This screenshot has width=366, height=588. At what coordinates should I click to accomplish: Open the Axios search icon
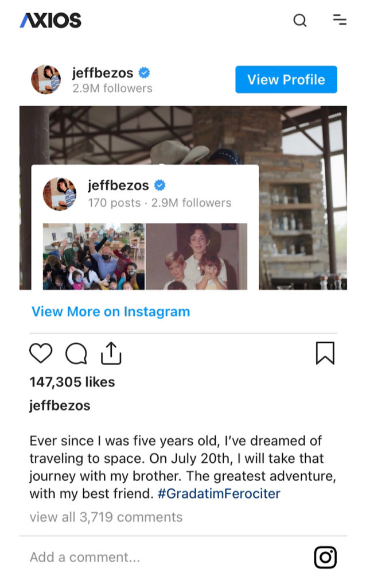[299, 20]
